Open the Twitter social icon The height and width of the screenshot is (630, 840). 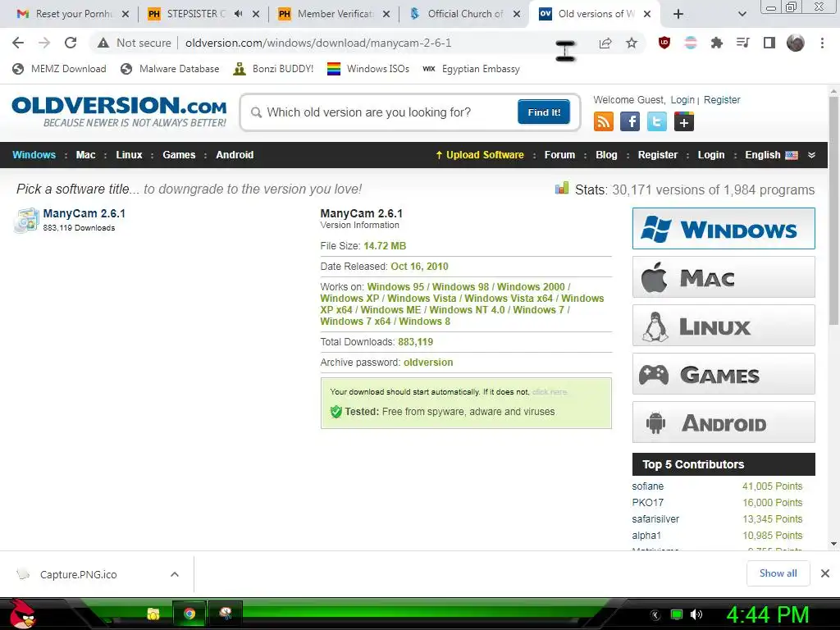click(657, 121)
